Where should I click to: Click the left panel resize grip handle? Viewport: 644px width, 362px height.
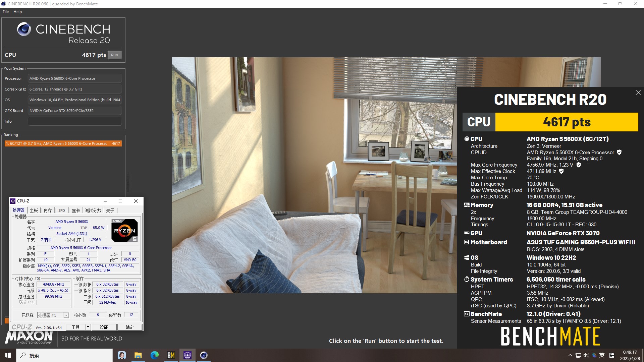[x=128, y=182]
